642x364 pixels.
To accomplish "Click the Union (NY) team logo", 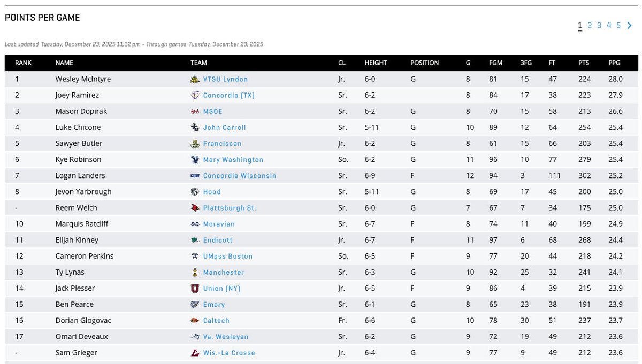I will coord(195,288).
